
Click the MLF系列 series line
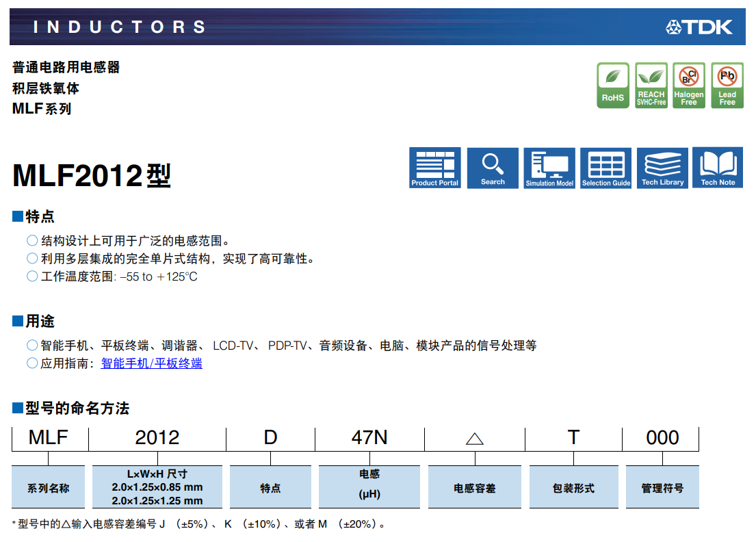[x=42, y=109]
